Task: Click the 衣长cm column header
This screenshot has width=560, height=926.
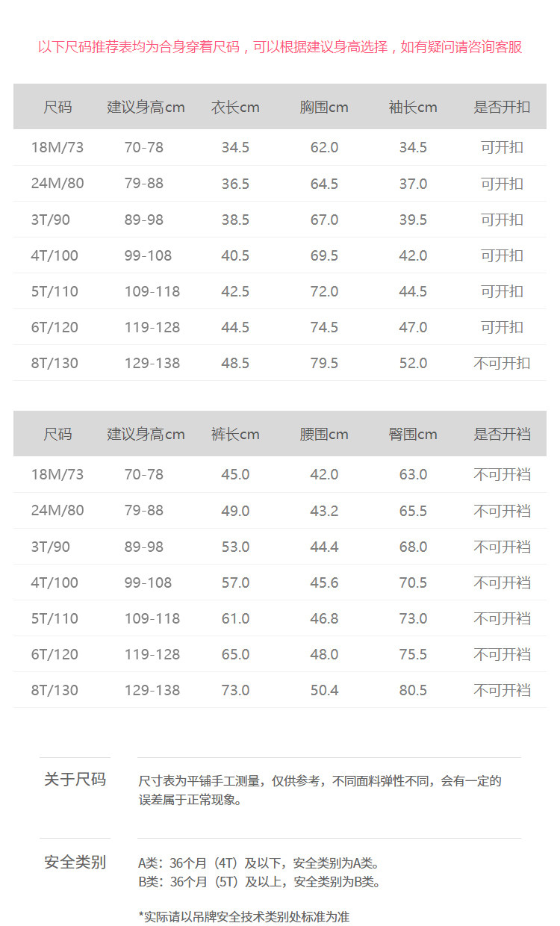Action: pos(235,107)
